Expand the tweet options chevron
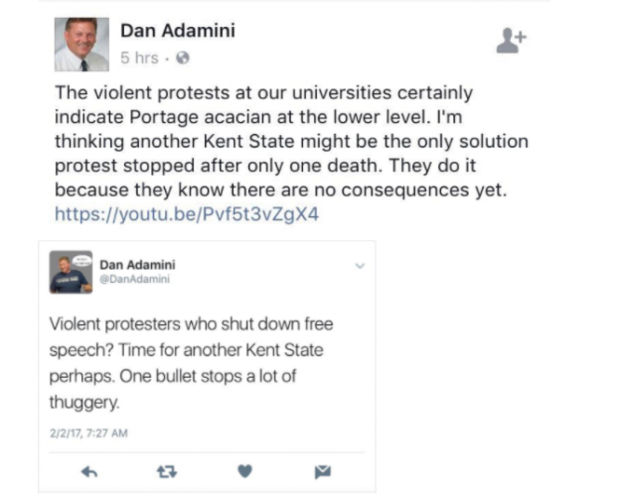 tap(360, 266)
